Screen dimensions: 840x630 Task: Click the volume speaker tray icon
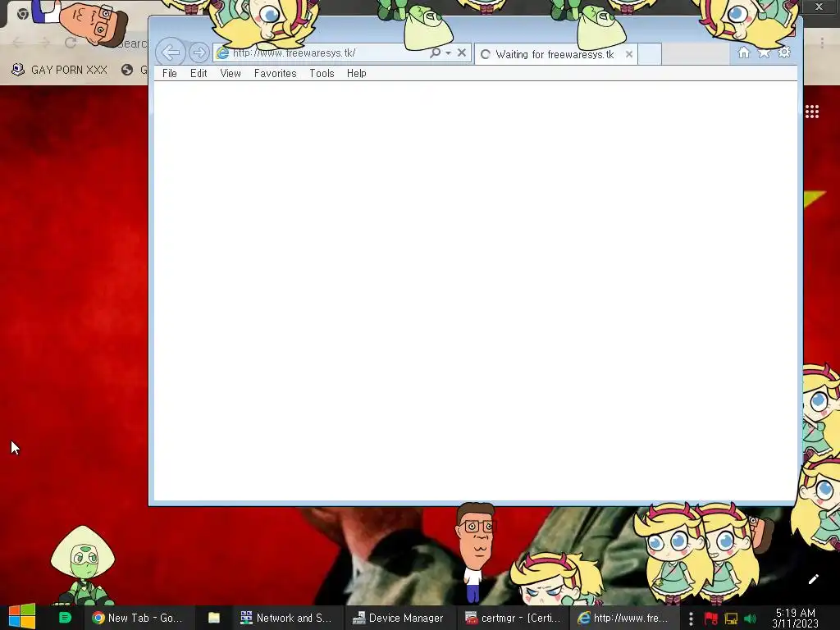click(750, 619)
